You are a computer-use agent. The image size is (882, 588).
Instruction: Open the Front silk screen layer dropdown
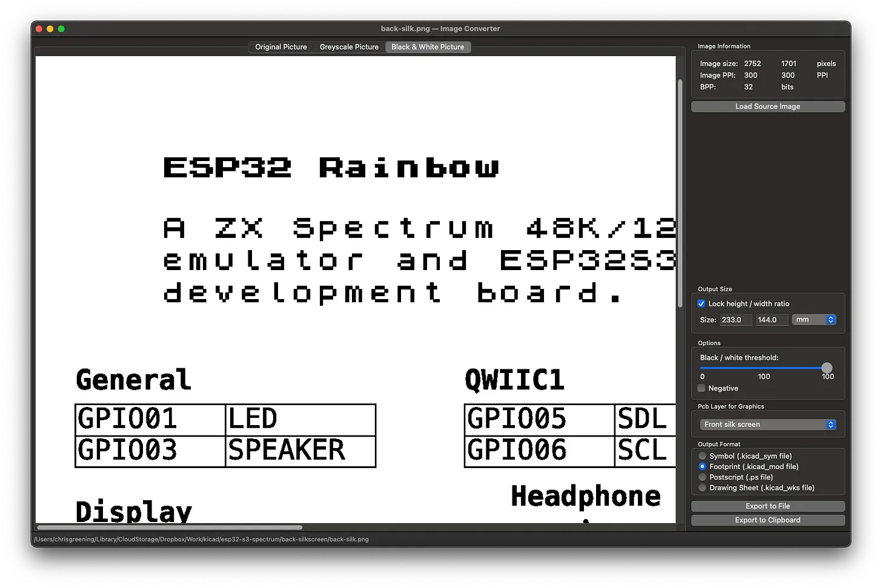coord(768,424)
